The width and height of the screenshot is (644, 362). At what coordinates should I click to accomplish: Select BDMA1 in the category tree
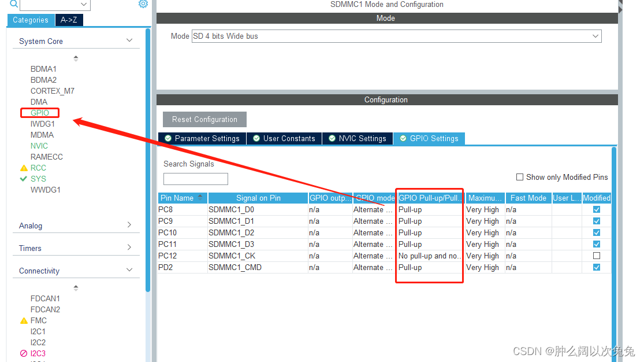43,69
